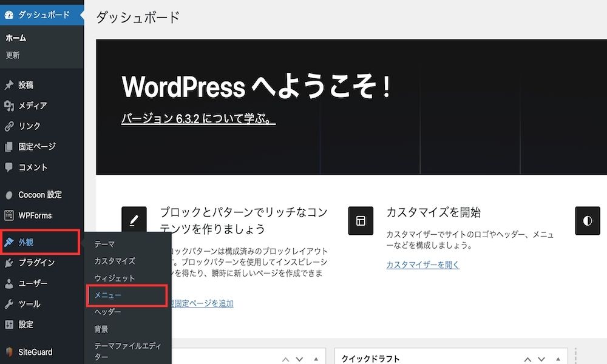607x364 pixels.
Task: Click the 固定ページを追加 link
Action: point(203,303)
